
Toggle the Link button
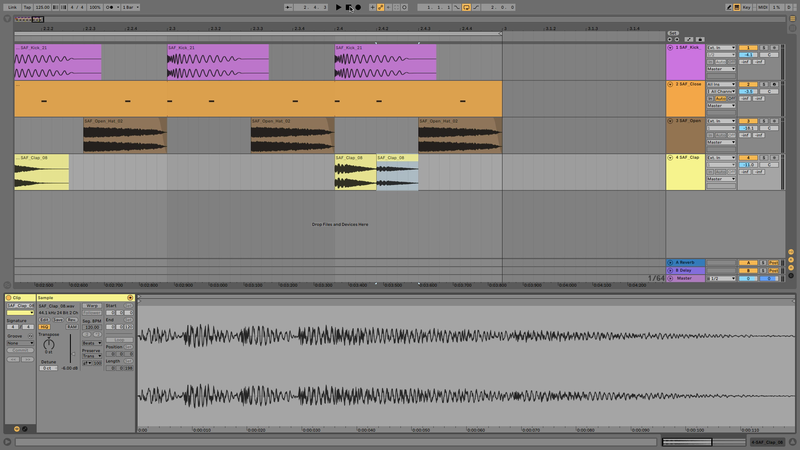12,7
